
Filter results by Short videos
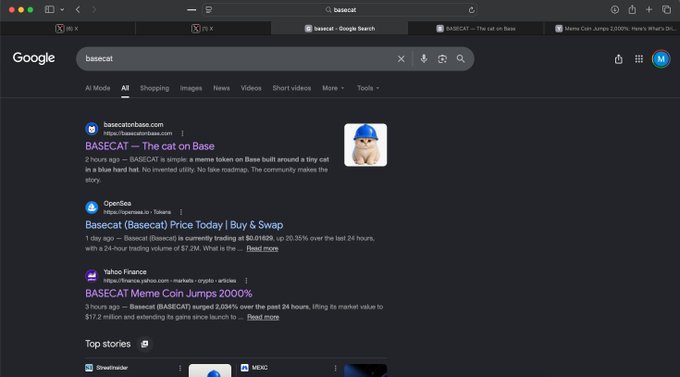[x=291, y=88]
